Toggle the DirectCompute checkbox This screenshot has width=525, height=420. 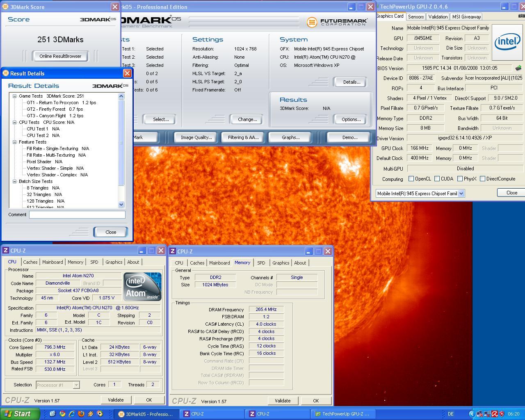tap(482, 178)
